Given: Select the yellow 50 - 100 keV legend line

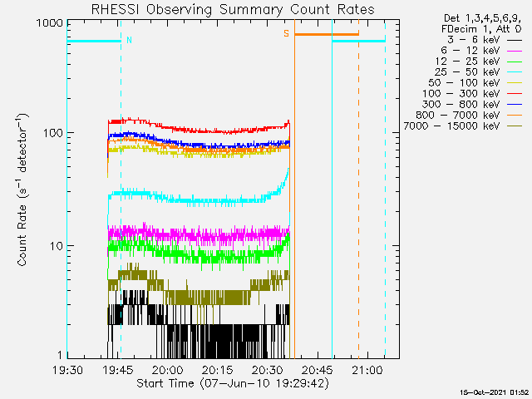Looking at the screenshot, I should (514, 83).
